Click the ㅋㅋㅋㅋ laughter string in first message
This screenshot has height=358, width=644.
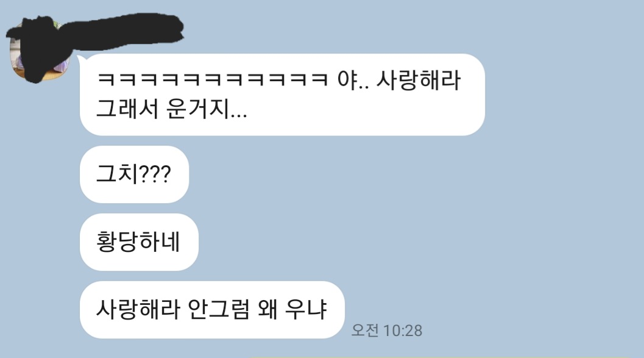[213, 79]
